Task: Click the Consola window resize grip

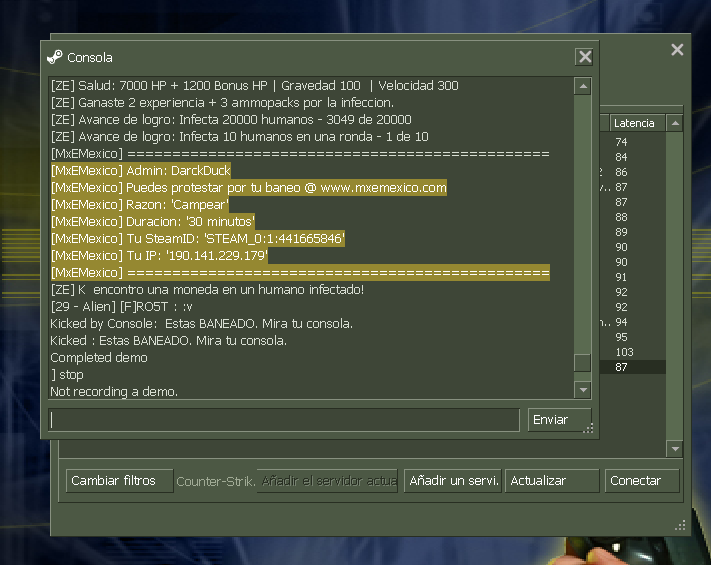Action: click(x=589, y=428)
